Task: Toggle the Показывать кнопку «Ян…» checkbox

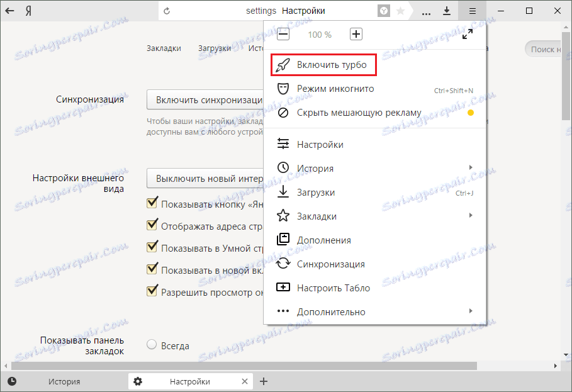Action: pos(152,203)
